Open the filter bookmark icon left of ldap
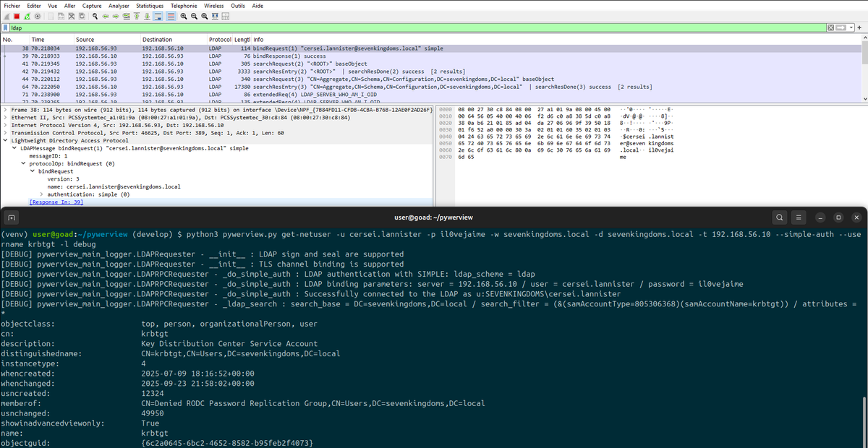Screen dimensions: 868x448 tap(6, 27)
